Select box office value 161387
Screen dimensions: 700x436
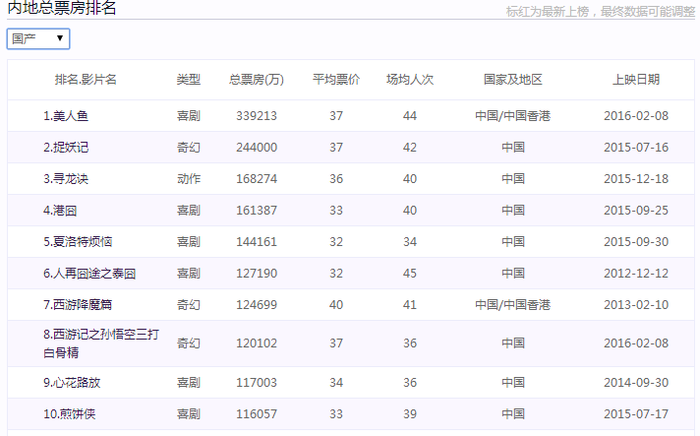click(x=257, y=210)
